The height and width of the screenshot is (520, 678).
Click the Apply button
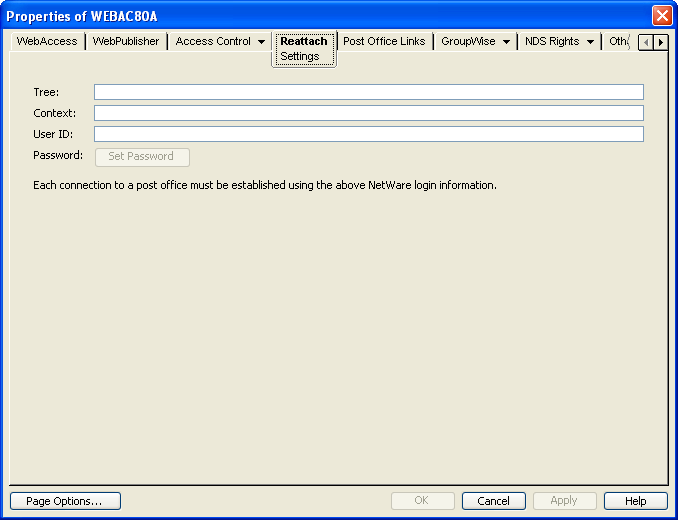(x=565, y=501)
